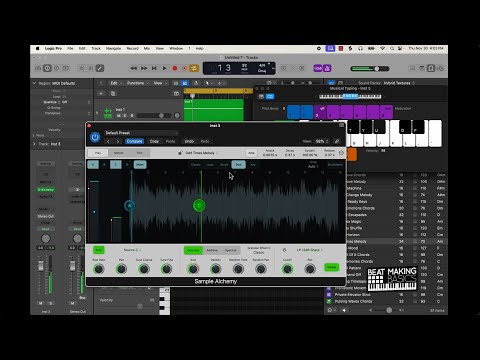Click the Undo button in plugin header
The width and height of the screenshot is (480, 360).
click(189, 141)
